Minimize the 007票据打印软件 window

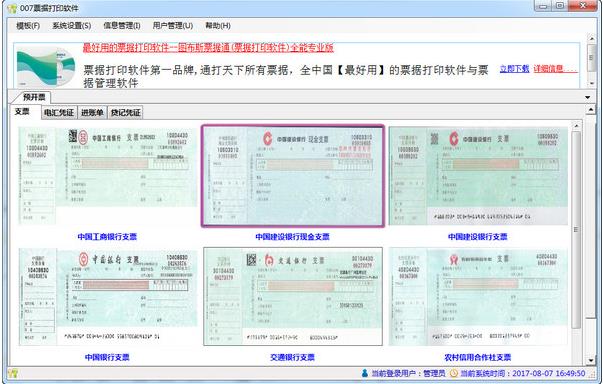pyautogui.click(x=543, y=6)
